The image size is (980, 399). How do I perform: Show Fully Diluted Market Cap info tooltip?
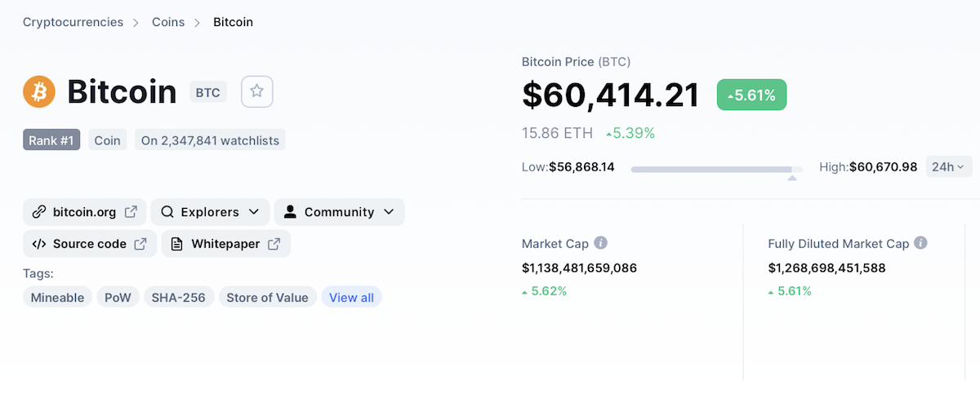pos(920,243)
